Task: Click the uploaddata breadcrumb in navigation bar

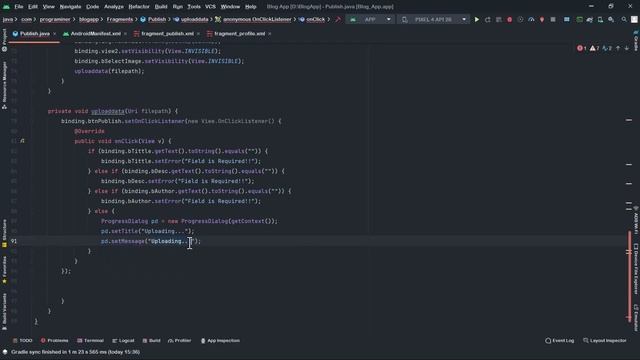Action: (x=191, y=19)
